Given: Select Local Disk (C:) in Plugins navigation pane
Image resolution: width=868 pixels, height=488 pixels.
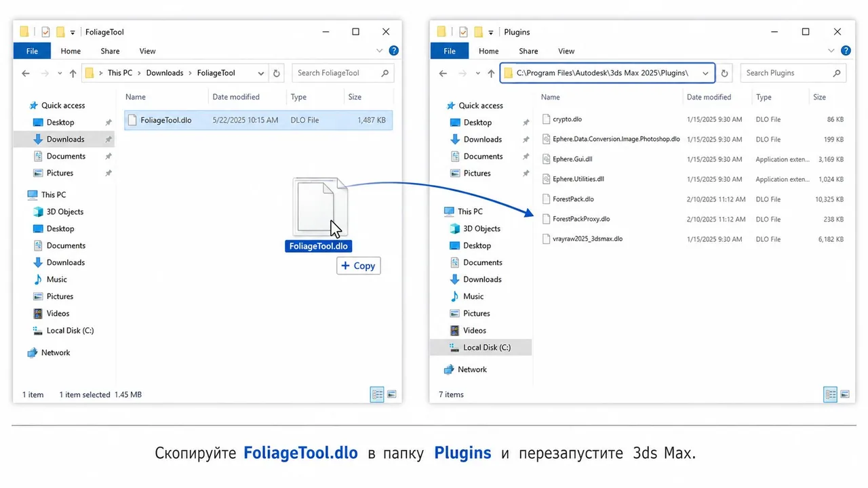Looking at the screenshot, I should click(x=481, y=348).
